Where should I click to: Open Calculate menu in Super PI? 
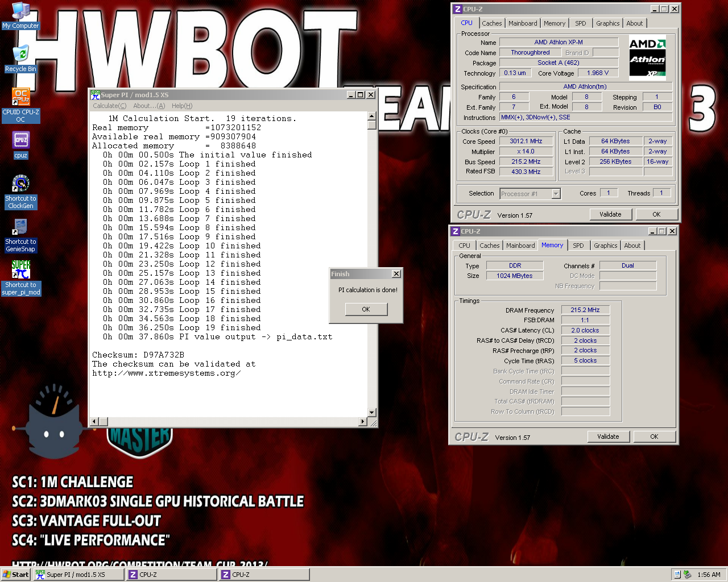click(x=109, y=106)
